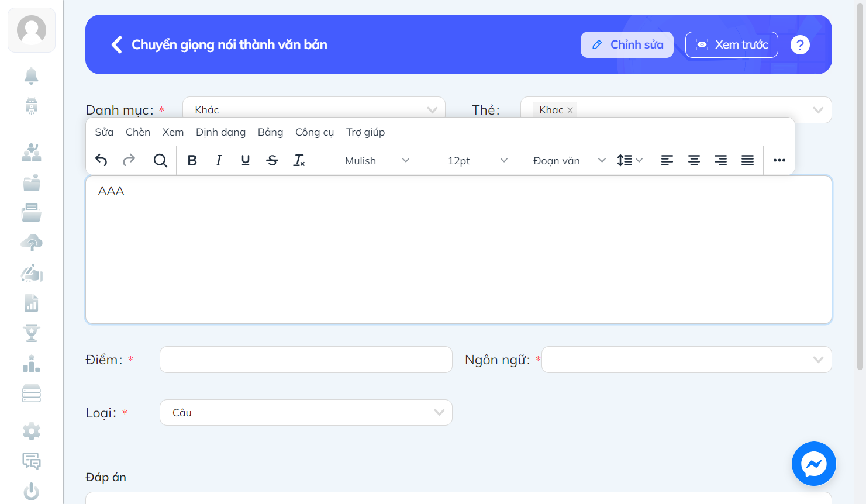Go back using the header arrow

click(x=117, y=44)
